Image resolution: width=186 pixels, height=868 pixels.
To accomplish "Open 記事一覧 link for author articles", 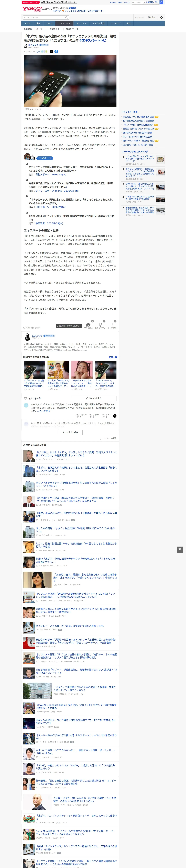I will (x=113, y=357).
